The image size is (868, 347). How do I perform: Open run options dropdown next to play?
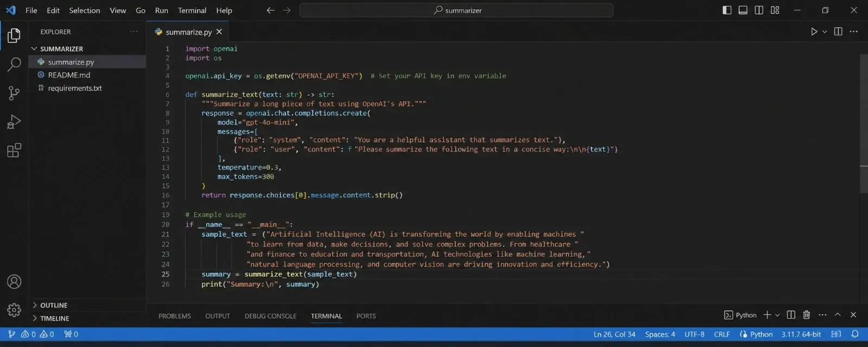pyautogui.click(x=825, y=31)
